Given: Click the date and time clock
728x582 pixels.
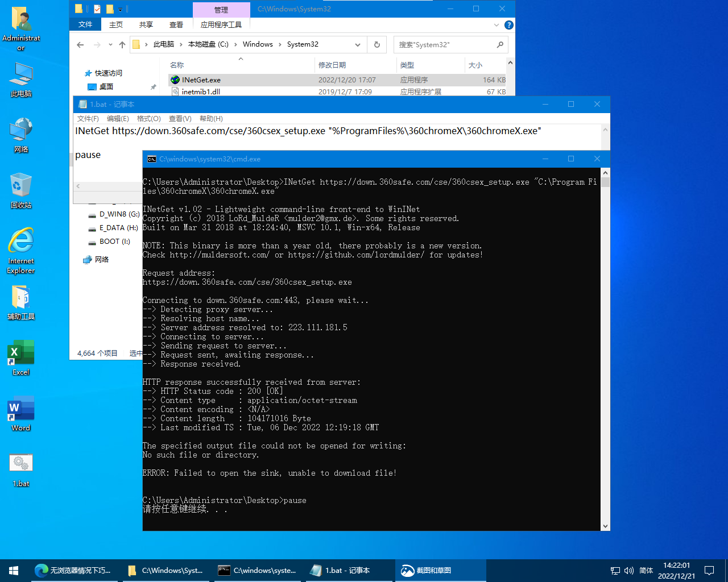Looking at the screenshot, I should pyautogui.click(x=677, y=571).
